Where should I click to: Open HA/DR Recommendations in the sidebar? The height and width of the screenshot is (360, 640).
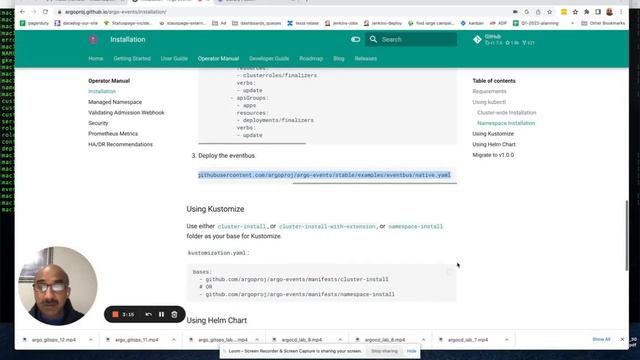pos(120,144)
